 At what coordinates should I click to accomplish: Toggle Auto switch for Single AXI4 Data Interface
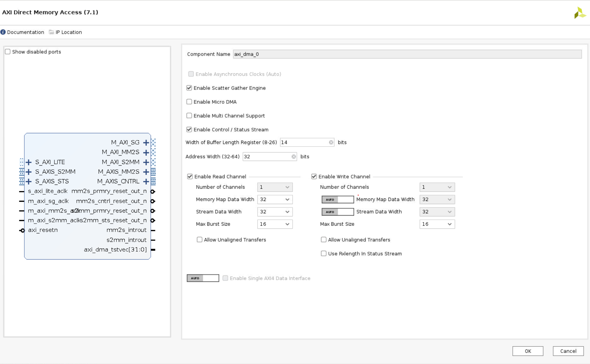203,278
